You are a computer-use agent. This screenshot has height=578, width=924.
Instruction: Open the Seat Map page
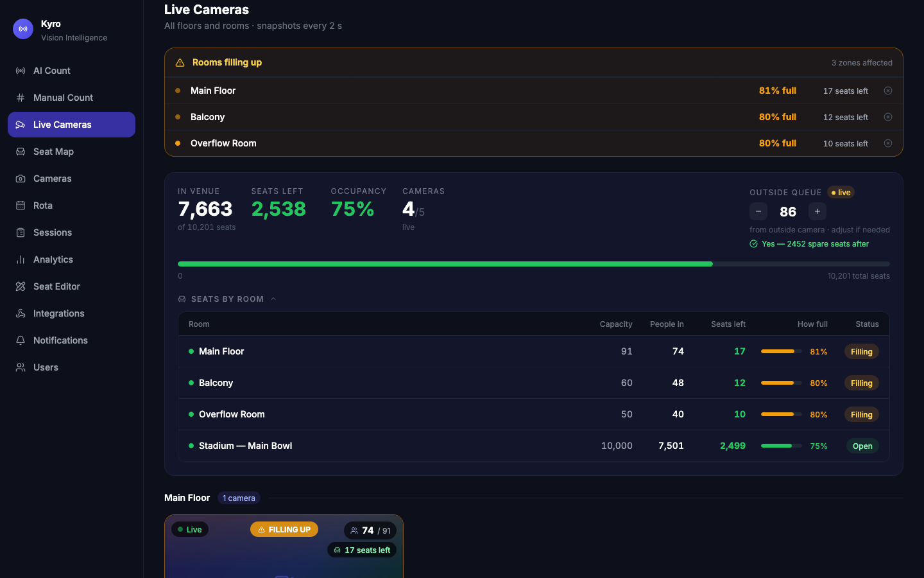71,152
